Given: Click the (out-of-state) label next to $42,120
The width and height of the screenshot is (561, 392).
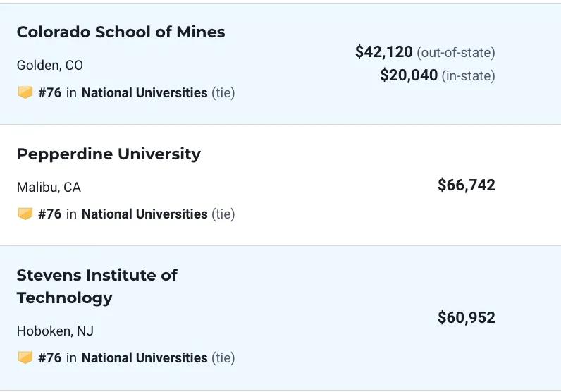Looking at the screenshot, I should pyautogui.click(x=456, y=53).
